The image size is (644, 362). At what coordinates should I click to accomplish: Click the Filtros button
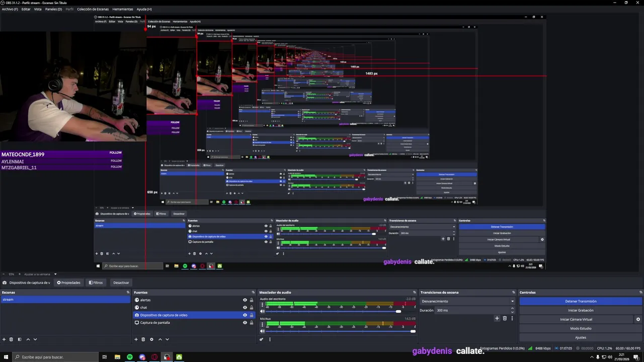[x=96, y=283]
